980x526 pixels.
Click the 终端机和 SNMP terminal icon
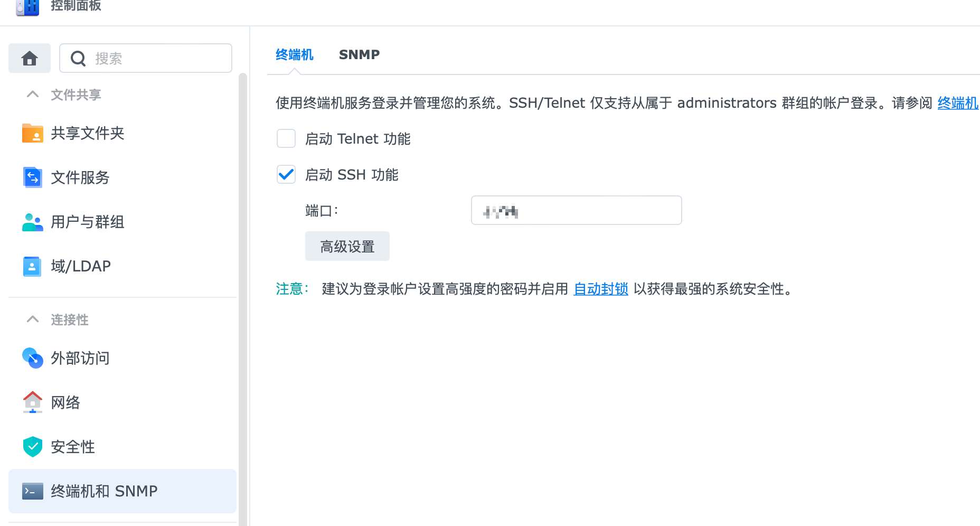pos(33,491)
